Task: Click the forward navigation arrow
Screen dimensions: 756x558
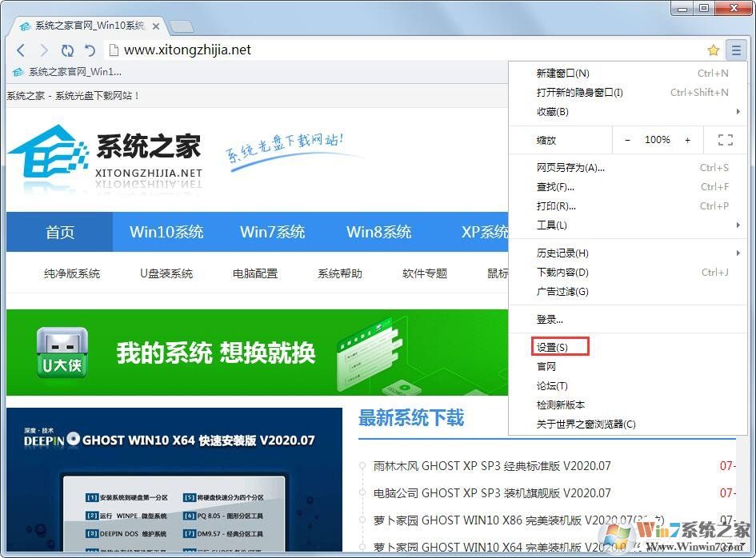Action: [44, 50]
